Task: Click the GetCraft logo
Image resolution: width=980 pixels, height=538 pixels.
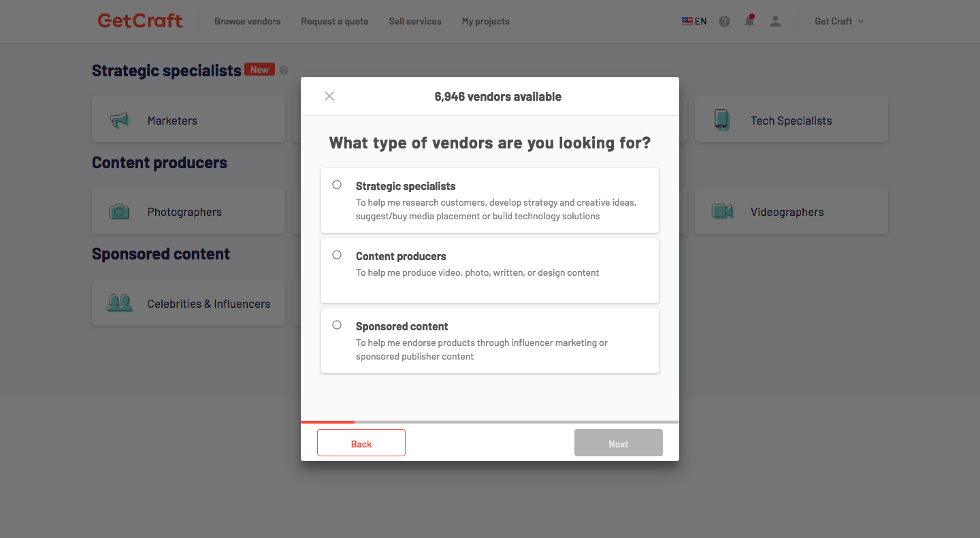Action: pyautogui.click(x=140, y=21)
